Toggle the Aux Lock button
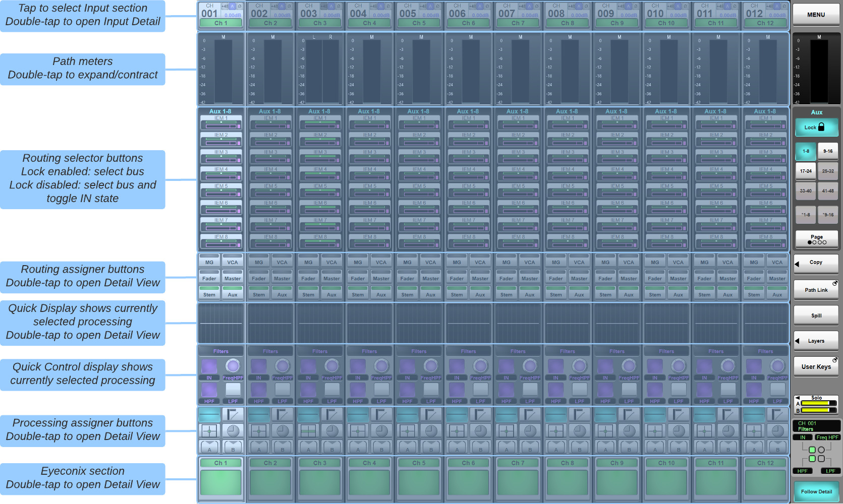Image resolution: width=843 pixels, height=504 pixels. point(816,127)
